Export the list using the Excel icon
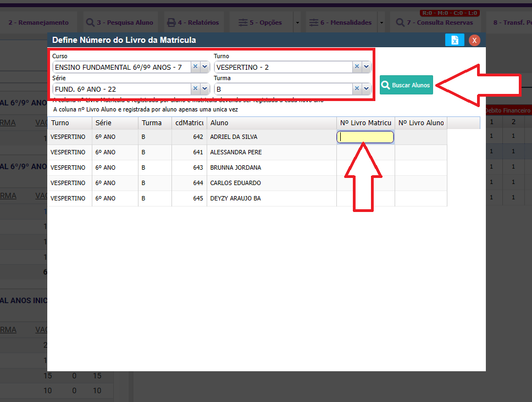The image size is (532, 402). [455, 40]
